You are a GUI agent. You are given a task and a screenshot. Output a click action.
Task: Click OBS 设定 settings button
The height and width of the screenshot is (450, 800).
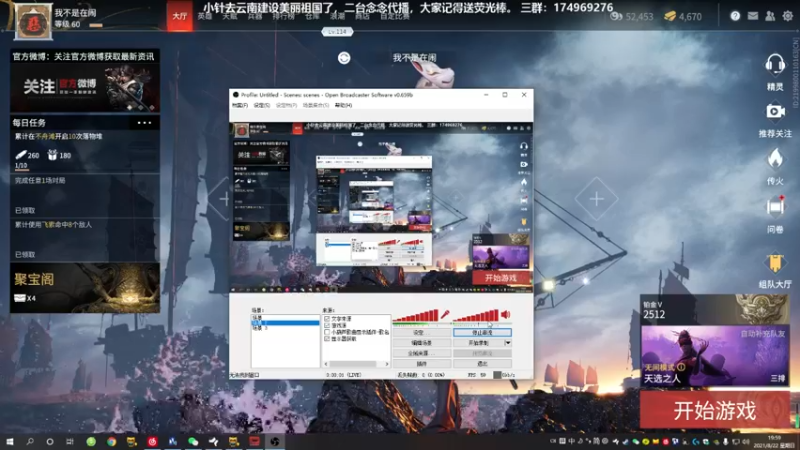421,333
